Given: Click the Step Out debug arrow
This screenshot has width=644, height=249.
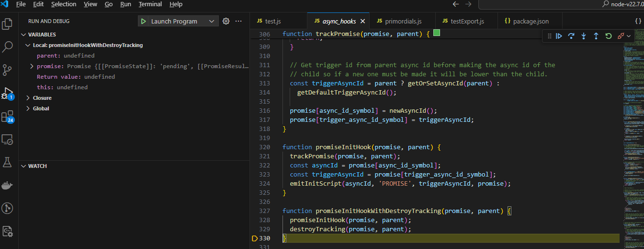Looking at the screenshot, I should click(596, 36).
